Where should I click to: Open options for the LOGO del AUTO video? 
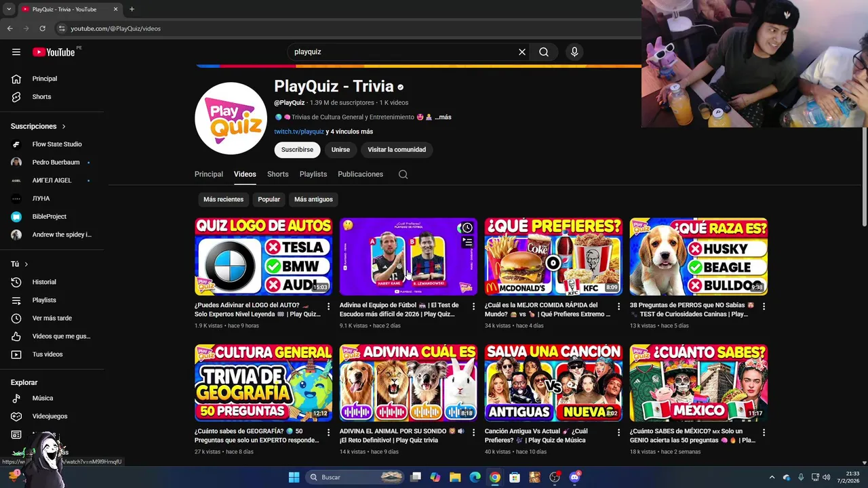329,306
